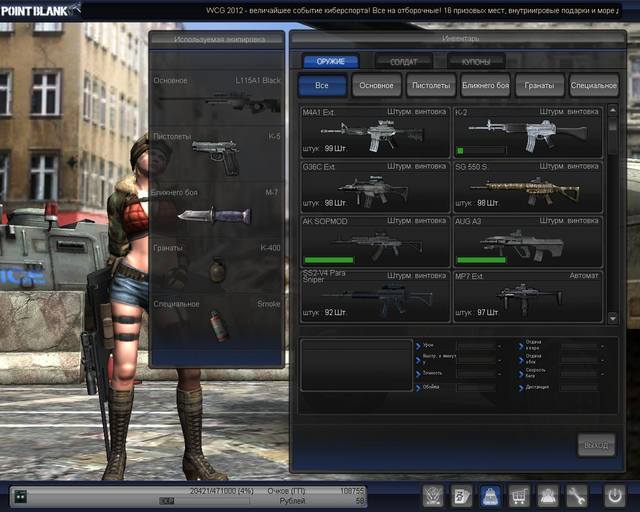The height and width of the screenshot is (512, 640).
Task: Open the inventory backpack icon
Action: pos(490,496)
